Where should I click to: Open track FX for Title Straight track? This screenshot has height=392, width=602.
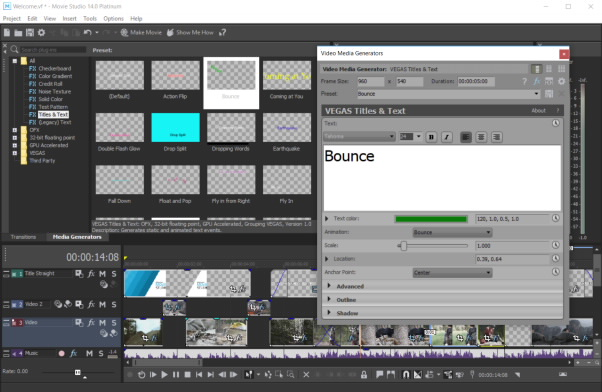(x=91, y=274)
